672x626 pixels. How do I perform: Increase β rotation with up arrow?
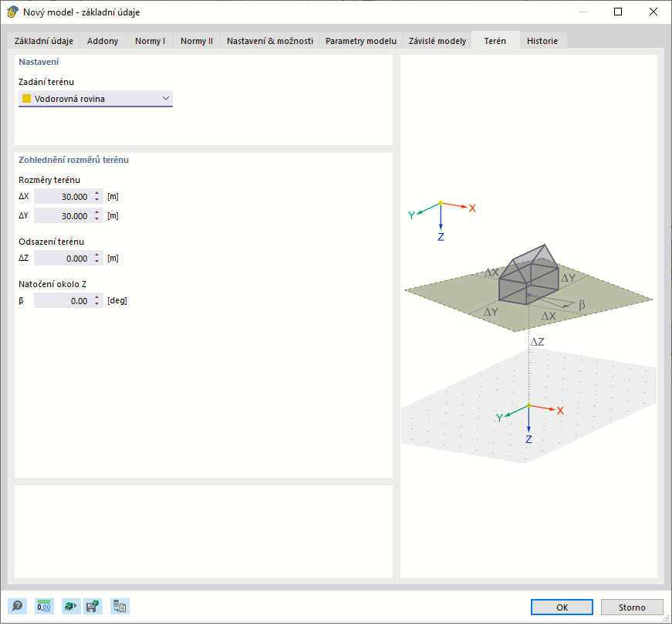tap(97, 297)
